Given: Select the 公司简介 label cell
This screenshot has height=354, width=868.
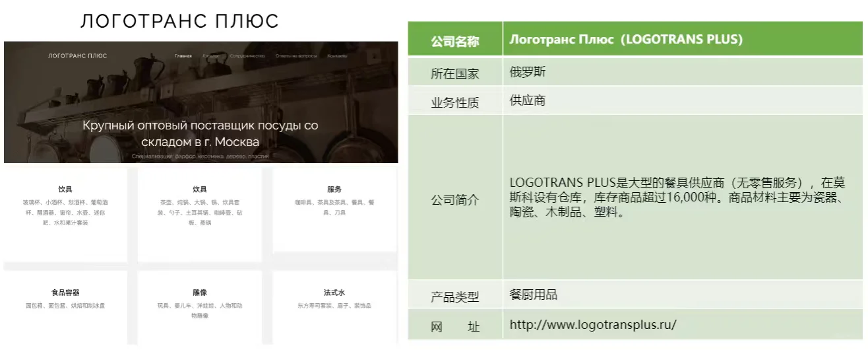Looking at the screenshot, I should point(455,199).
